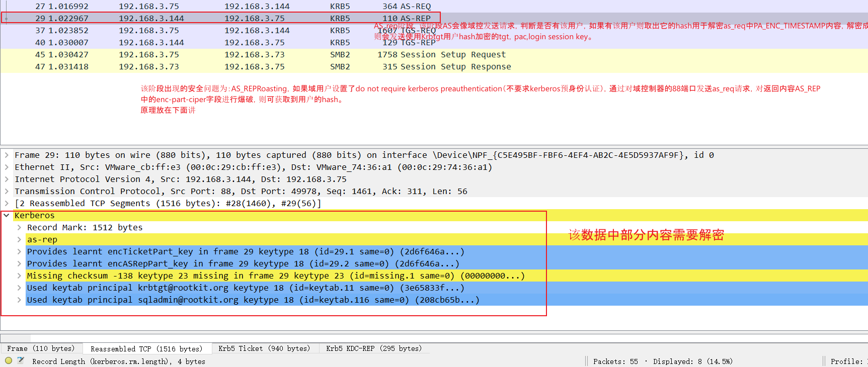Select Kerberos label in details pane
This screenshot has height=367, width=868.
pyautogui.click(x=35, y=215)
